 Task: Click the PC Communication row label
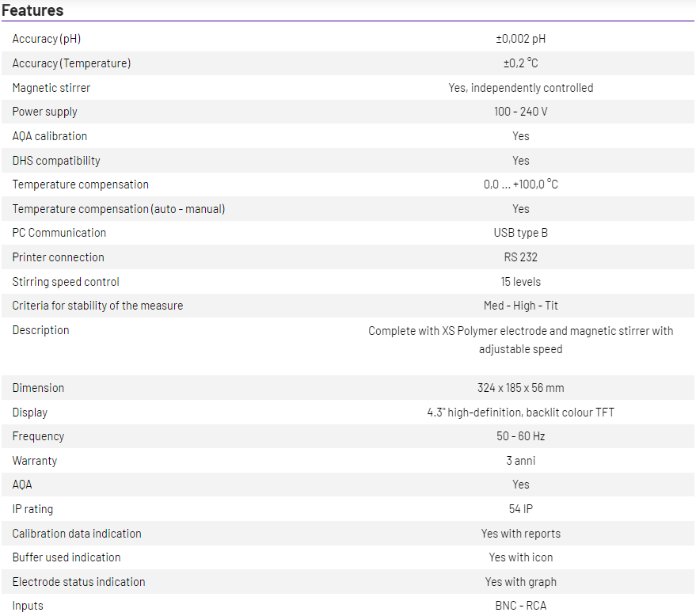click(x=59, y=233)
